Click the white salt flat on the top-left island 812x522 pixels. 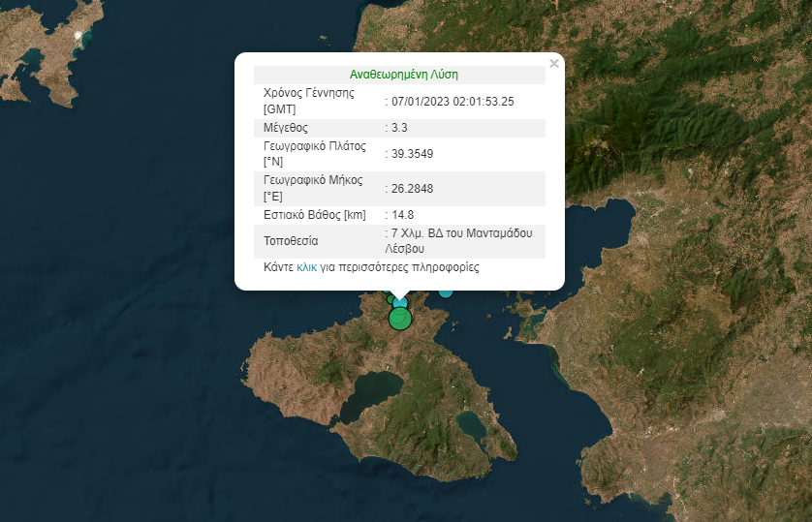click(78, 36)
